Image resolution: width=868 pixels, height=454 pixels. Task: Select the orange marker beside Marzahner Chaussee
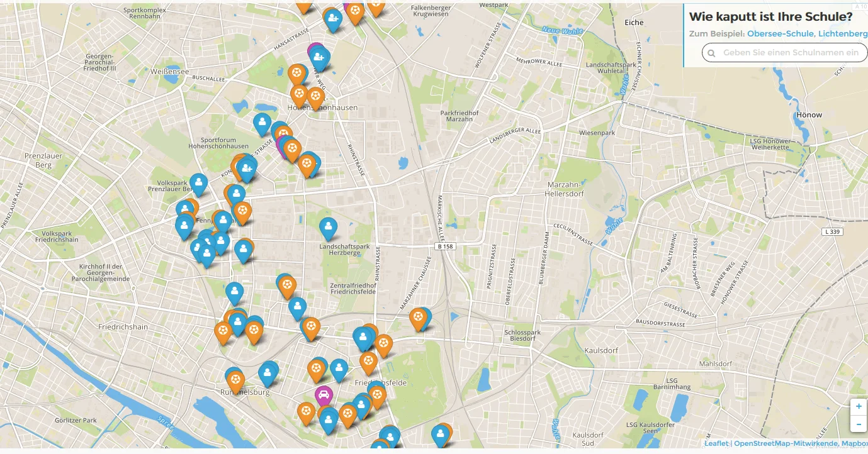tap(418, 318)
